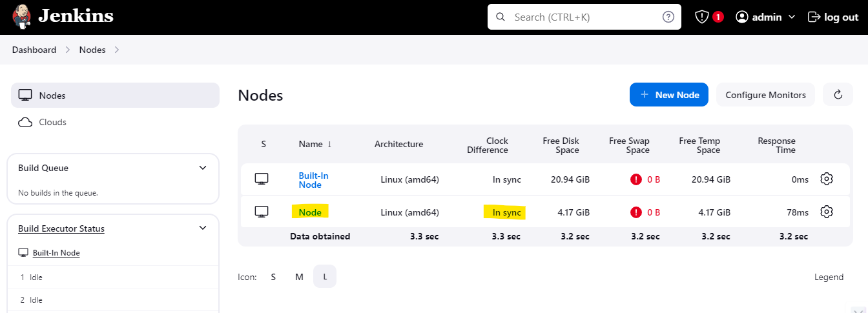Open the gear settings for Node row
The height and width of the screenshot is (313, 868).
point(827,211)
